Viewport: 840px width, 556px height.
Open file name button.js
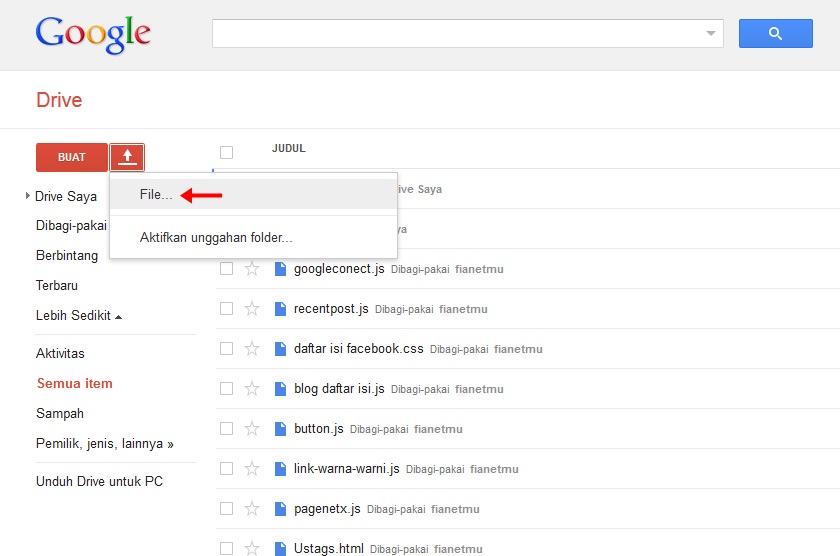(x=319, y=429)
